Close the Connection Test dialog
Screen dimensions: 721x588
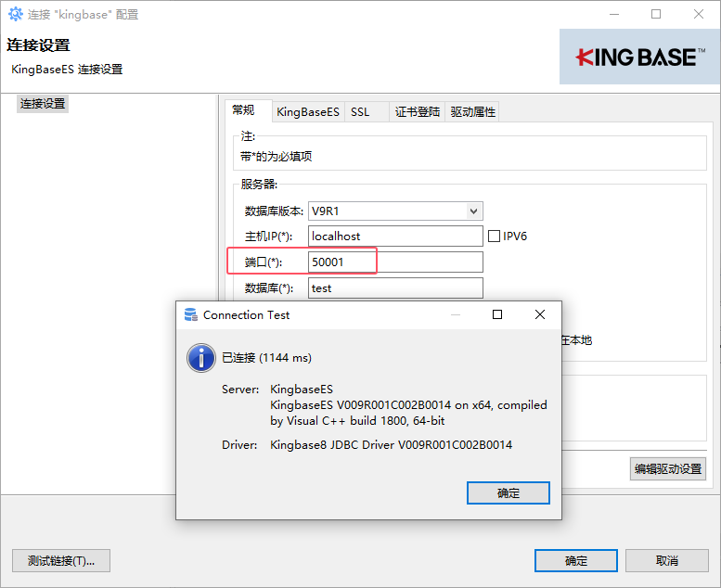[x=540, y=314]
